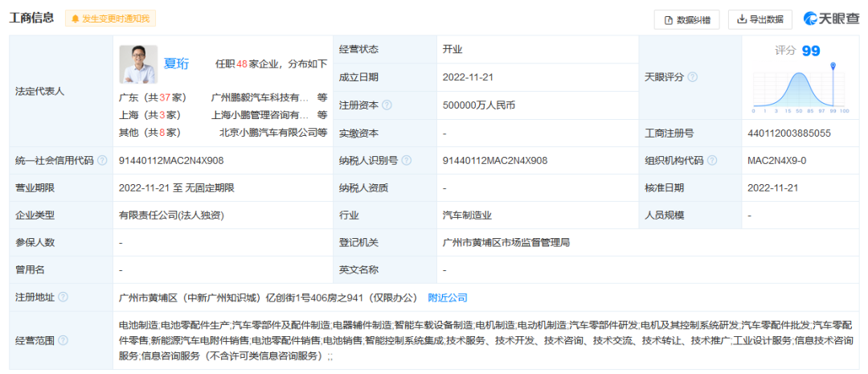Viewport: 868px width, 374px height.
Task: Click the 发生变更时通知我 notification button
Action: [110, 18]
